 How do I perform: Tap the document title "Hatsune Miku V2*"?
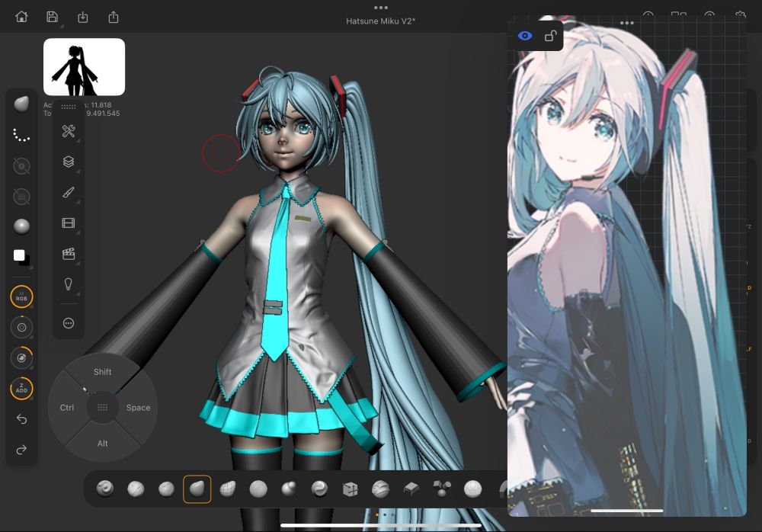pos(380,21)
